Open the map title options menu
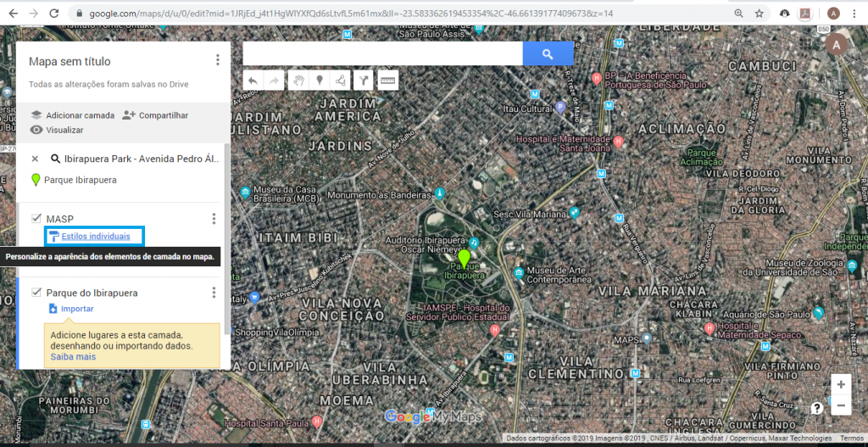 click(x=218, y=60)
